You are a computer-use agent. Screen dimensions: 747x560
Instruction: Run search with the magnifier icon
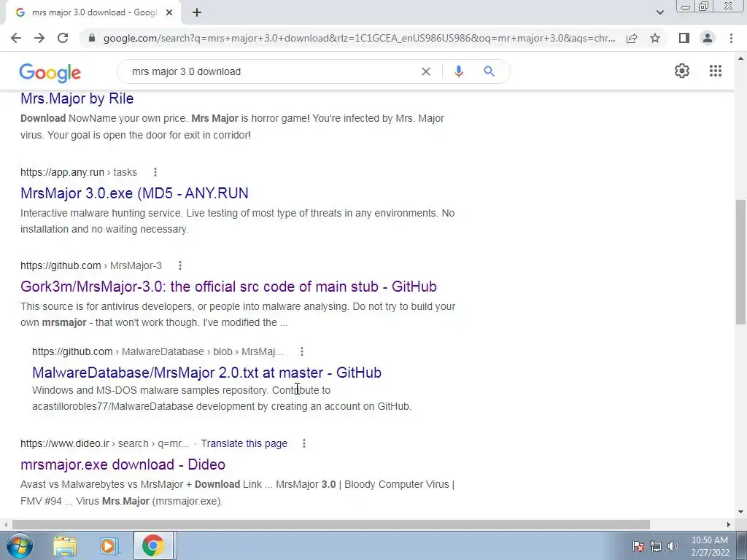(489, 71)
